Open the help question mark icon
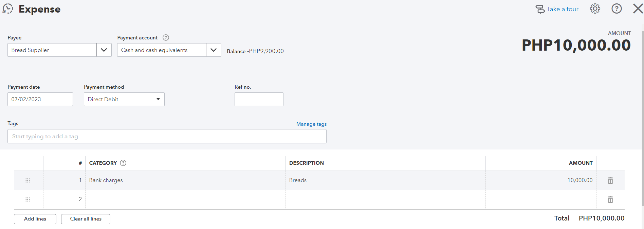 (x=617, y=9)
